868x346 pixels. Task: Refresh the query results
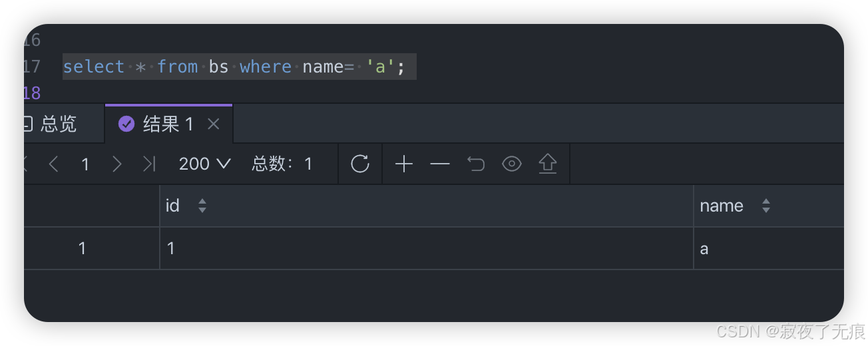pos(360,164)
